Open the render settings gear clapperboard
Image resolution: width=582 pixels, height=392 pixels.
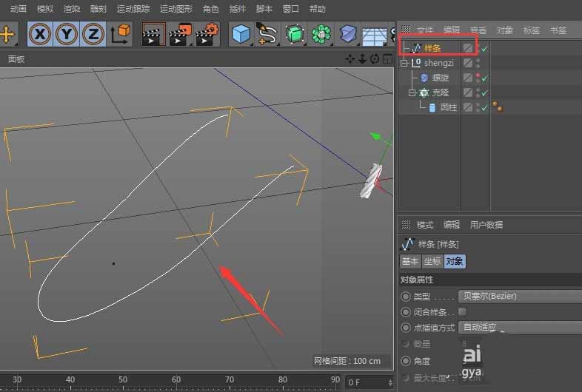pos(205,34)
